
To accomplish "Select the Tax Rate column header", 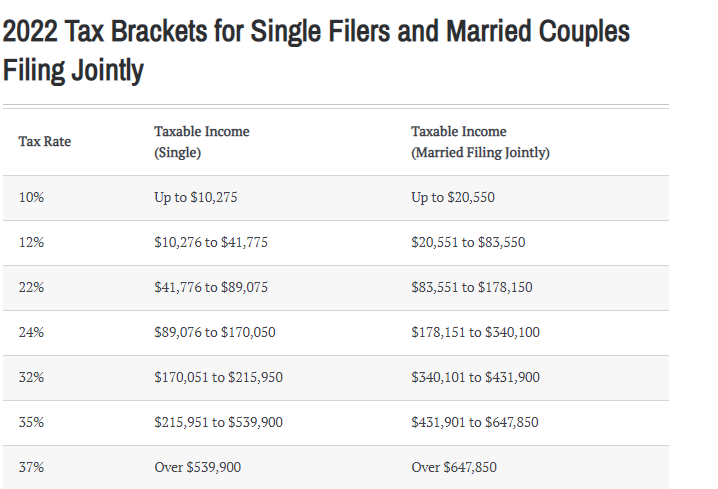I will click(x=45, y=141).
